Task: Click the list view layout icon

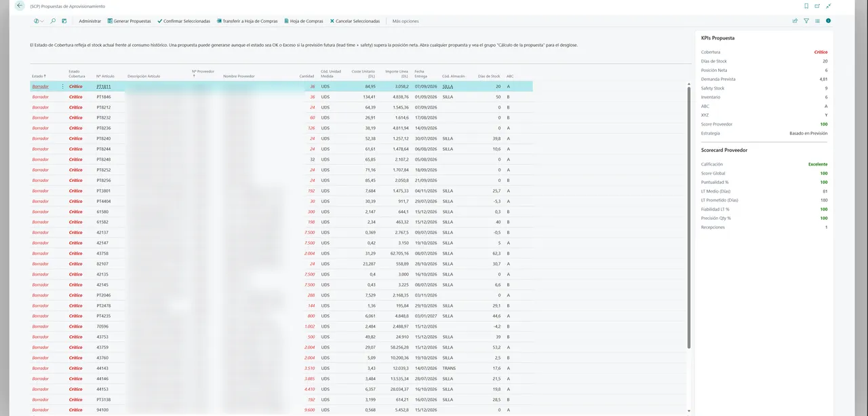Action: [x=817, y=21]
